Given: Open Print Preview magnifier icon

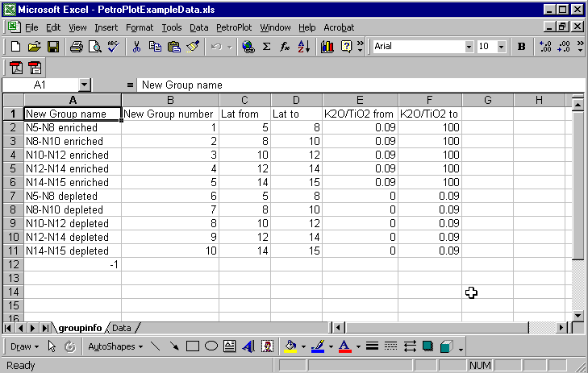Looking at the screenshot, I should pos(95,47).
